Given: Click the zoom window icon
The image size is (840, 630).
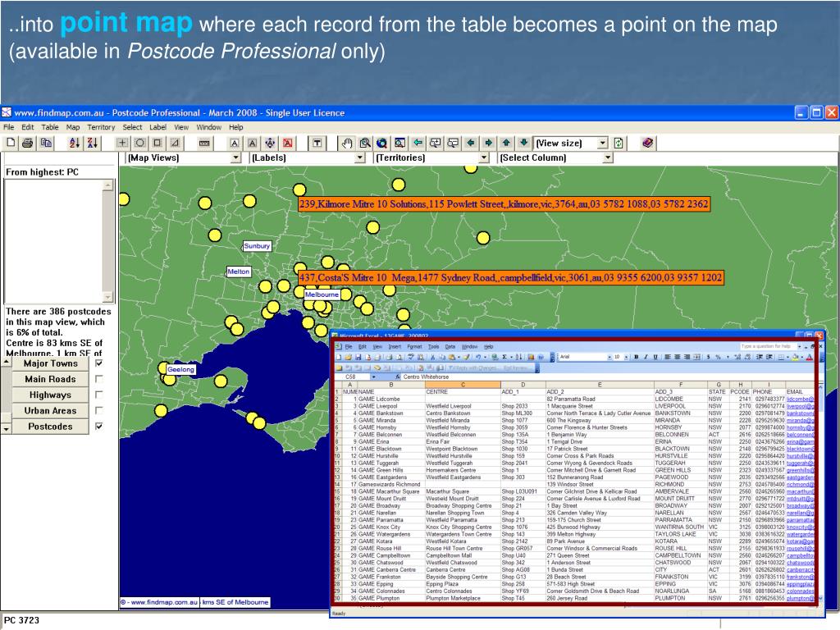Looking at the screenshot, I should point(399,143).
